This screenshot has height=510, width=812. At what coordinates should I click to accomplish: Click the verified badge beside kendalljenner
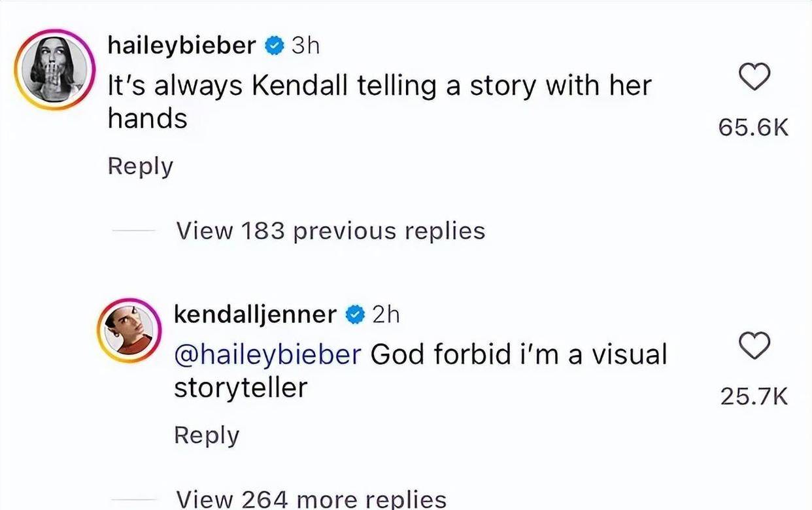[x=354, y=315]
